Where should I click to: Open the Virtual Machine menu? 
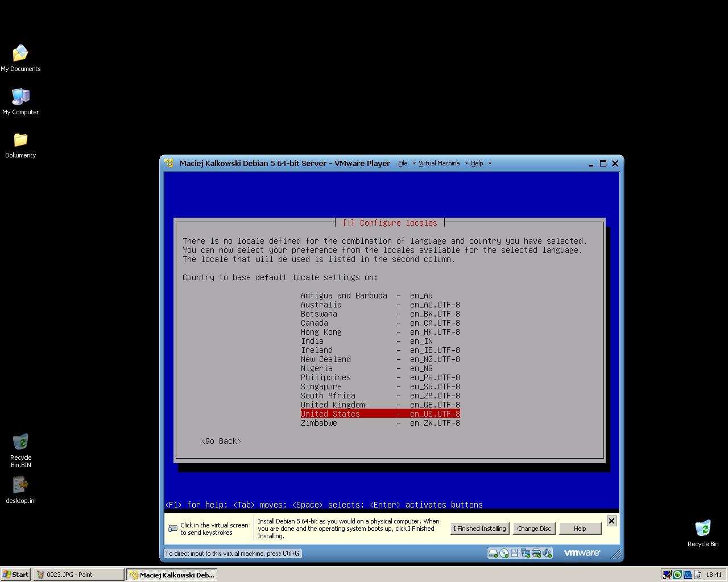click(439, 163)
